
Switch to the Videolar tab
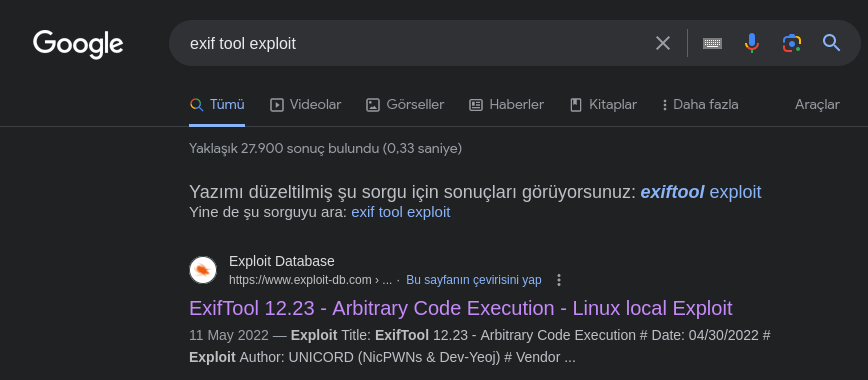point(306,105)
